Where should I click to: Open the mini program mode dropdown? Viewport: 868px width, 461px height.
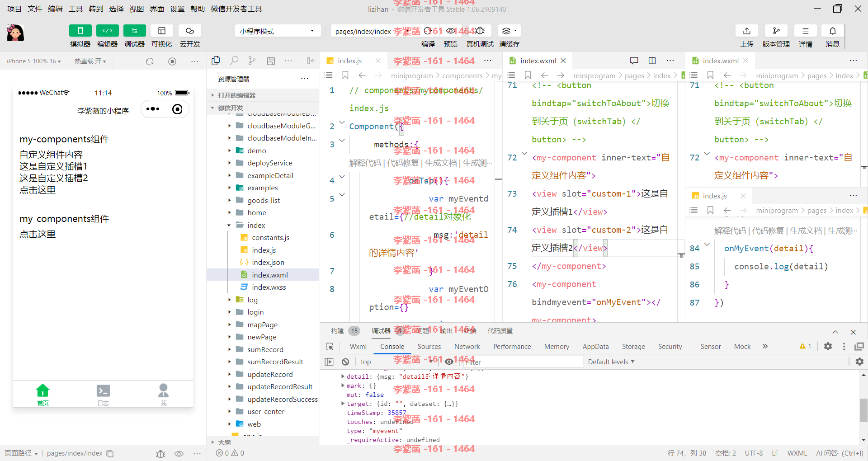coord(277,31)
